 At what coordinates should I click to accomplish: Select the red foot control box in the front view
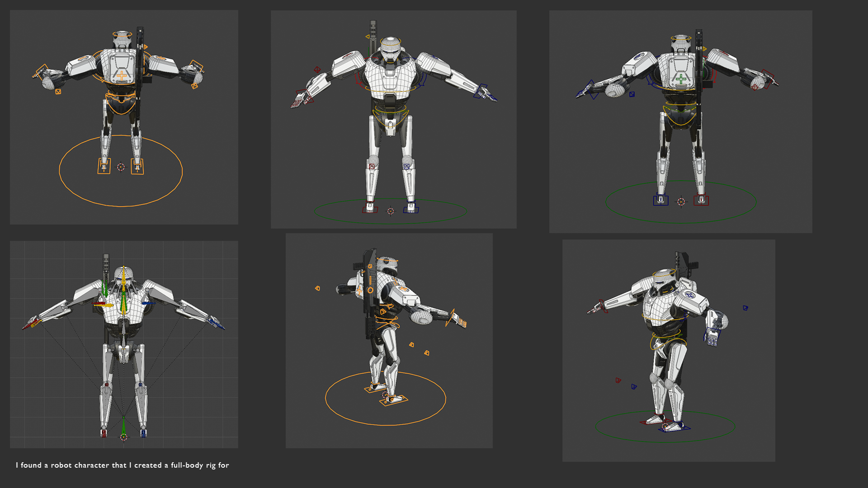(370, 209)
